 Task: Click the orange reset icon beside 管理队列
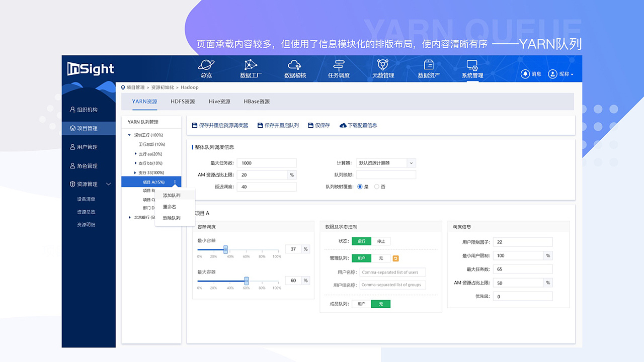click(395, 258)
